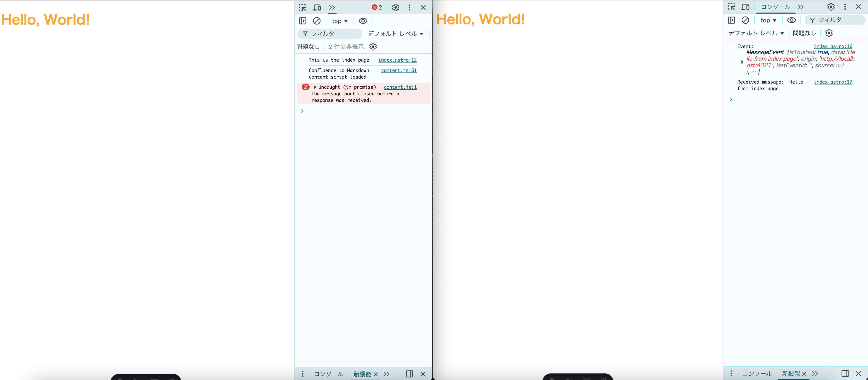Click the red error count badge showing 2

[x=377, y=7]
